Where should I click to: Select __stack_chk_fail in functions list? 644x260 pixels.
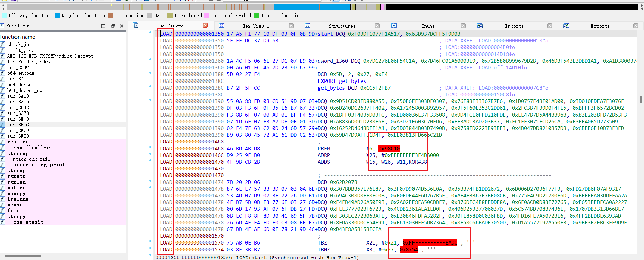pos(28,159)
